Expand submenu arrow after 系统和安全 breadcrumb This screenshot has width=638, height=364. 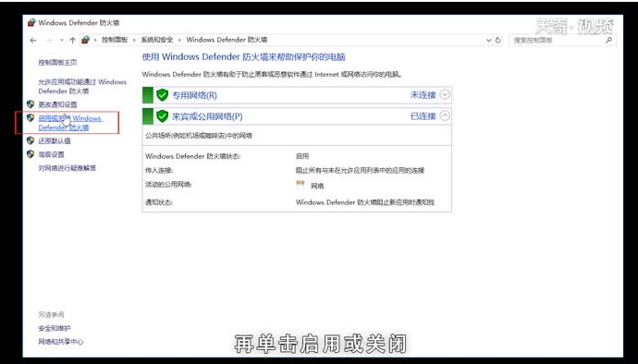(179, 40)
